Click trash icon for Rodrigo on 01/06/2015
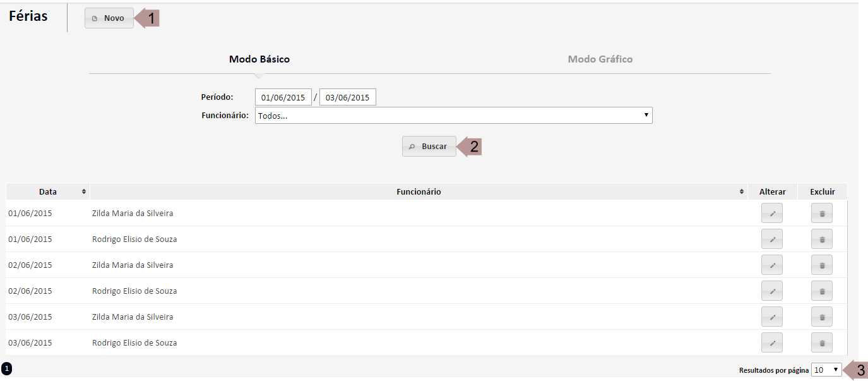The image size is (868, 381). 821,239
